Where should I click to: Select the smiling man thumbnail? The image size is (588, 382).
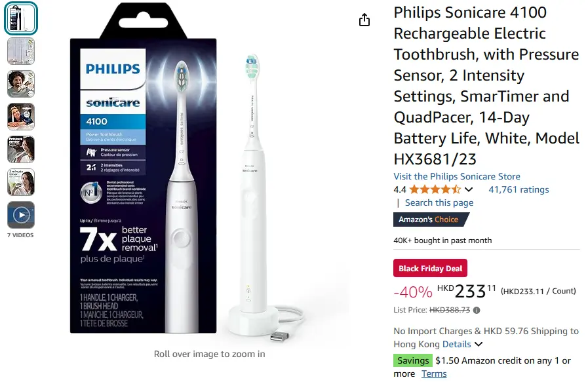pyautogui.click(x=21, y=84)
